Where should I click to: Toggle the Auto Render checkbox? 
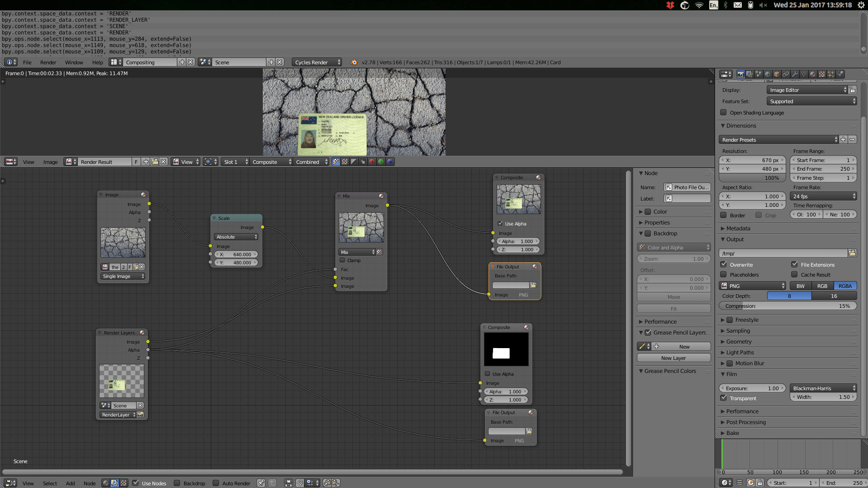pos(216,483)
